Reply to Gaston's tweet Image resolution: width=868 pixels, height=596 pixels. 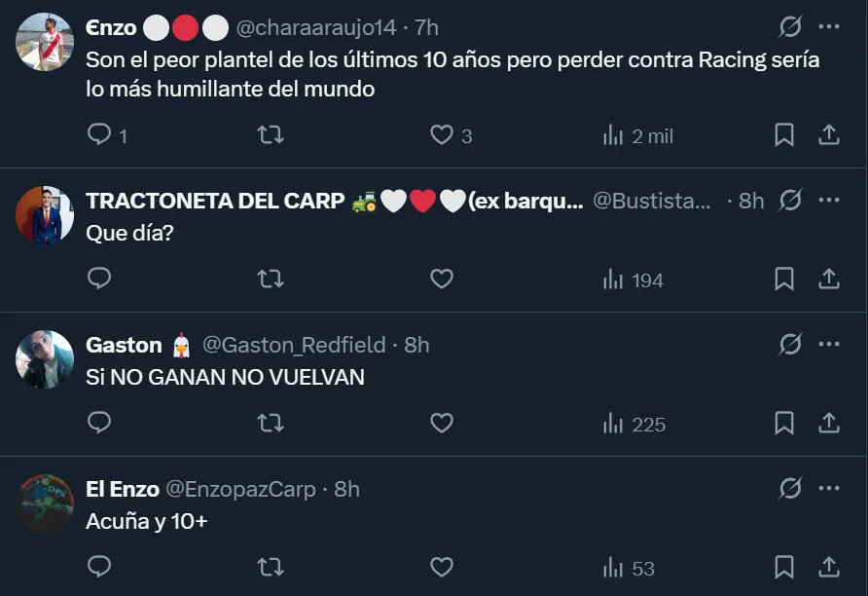(x=100, y=424)
